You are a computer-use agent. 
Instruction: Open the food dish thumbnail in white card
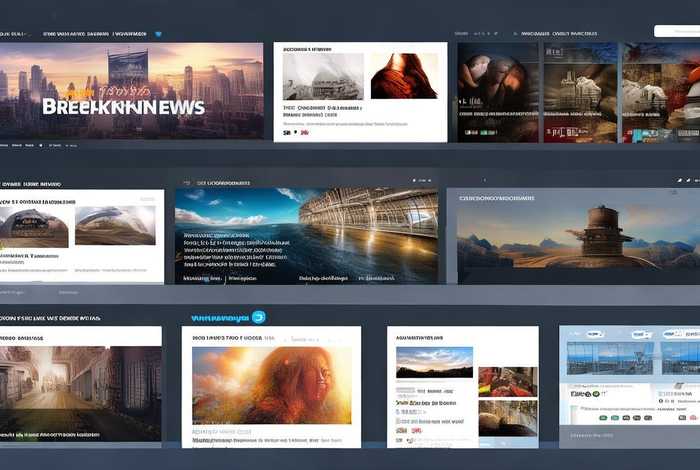pyautogui.click(x=507, y=381)
